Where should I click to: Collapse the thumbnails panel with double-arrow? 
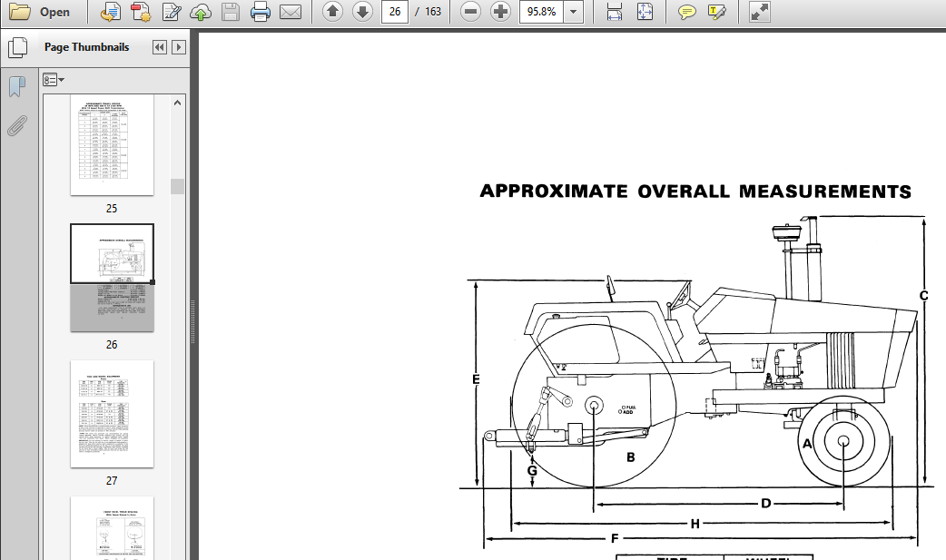pos(159,47)
